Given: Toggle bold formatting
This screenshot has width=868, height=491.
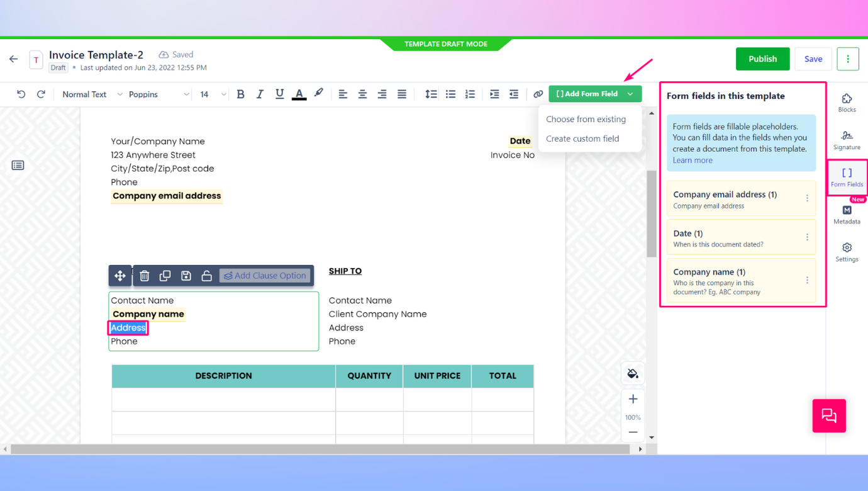Looking at the screenshot, I should pos(240,94).
